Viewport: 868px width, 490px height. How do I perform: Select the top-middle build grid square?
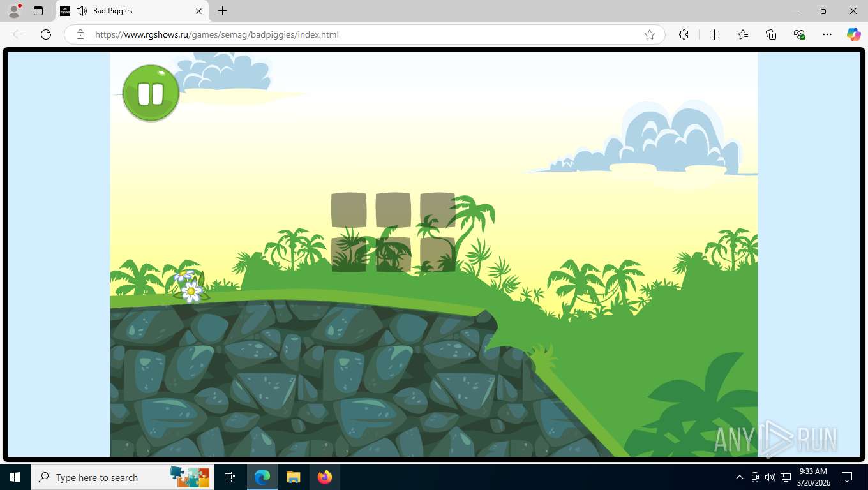[x=393, y=210]
